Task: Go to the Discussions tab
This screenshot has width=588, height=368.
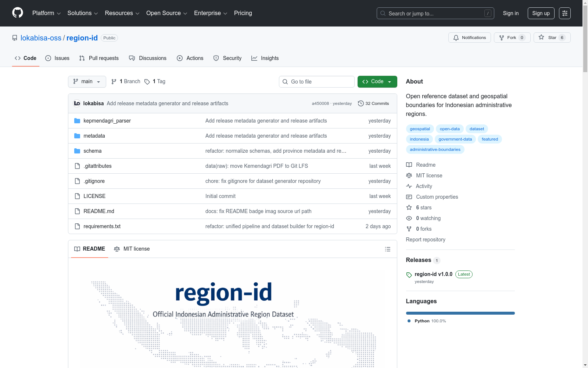Action: (x=148, y=58)
